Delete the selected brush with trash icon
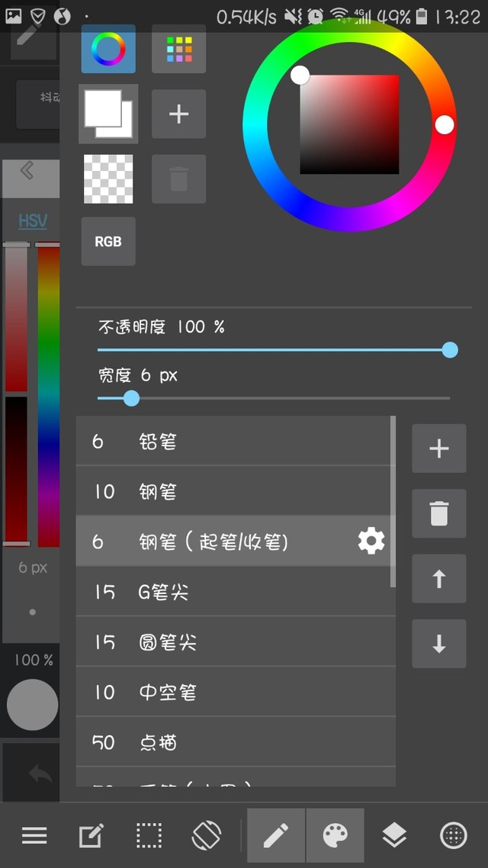488x868 pixels. click(438, 514)
